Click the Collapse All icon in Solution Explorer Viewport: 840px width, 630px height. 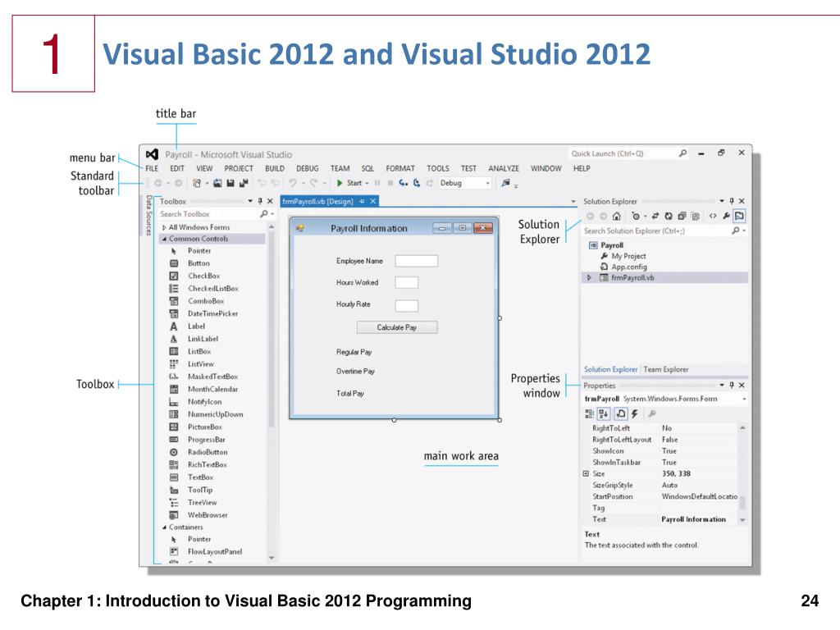tap(682, 217)
